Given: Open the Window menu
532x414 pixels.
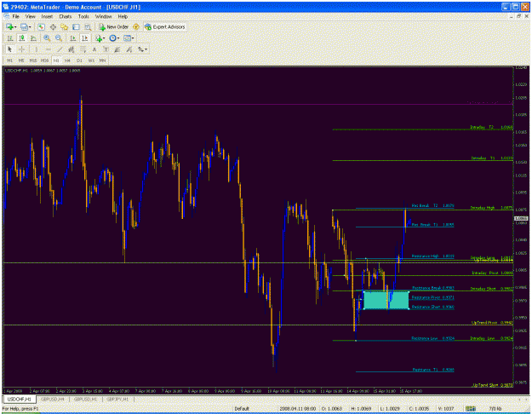Looking at the screenshot, I should [x=103, y=16].
